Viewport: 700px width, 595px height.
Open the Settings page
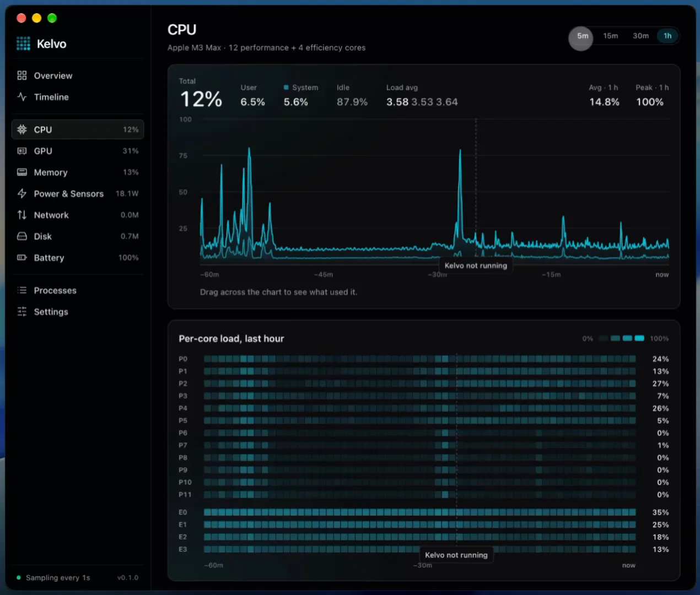77,312
